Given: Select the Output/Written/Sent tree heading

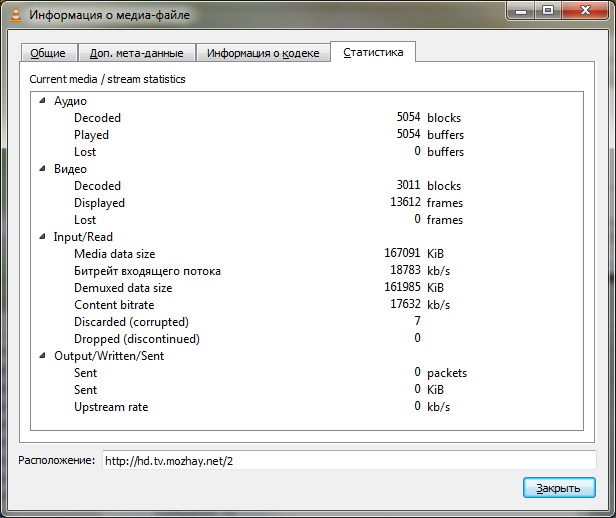Looking at the screenshot, I should point(109,356).
